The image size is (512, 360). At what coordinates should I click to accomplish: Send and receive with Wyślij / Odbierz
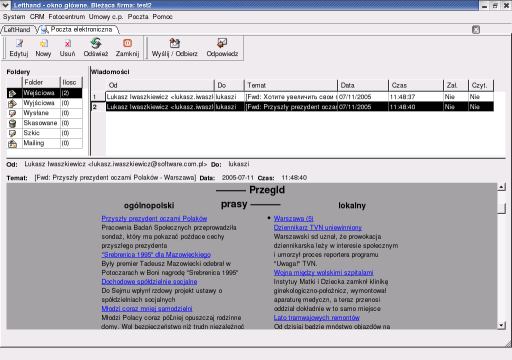click(175, 43)
